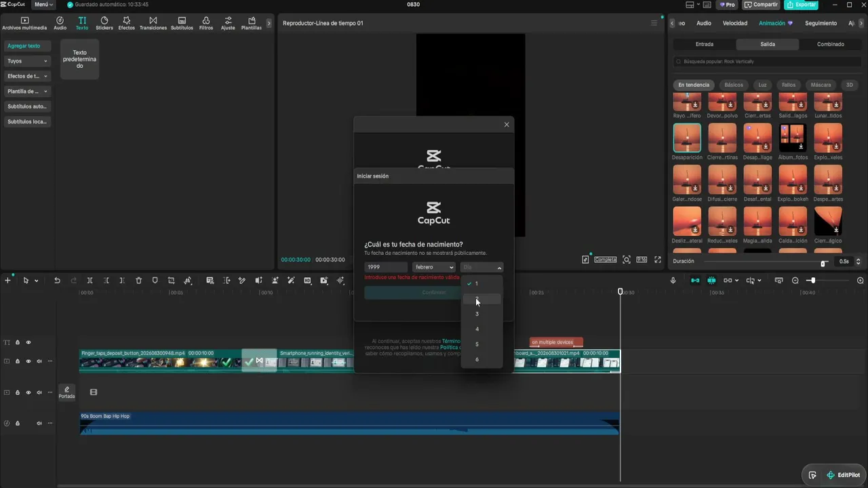Open the EditPilot assistant
This screenshot has width=868, height=488.
(x=843, y=475)
